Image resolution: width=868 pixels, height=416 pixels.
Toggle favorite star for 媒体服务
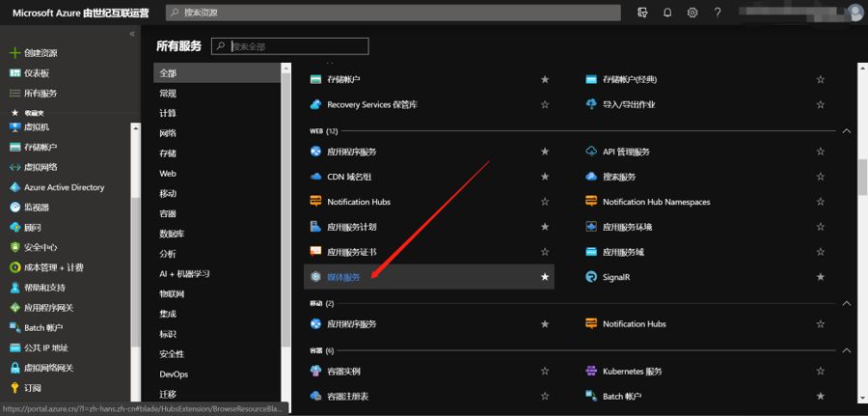click(x=545, y=277)
